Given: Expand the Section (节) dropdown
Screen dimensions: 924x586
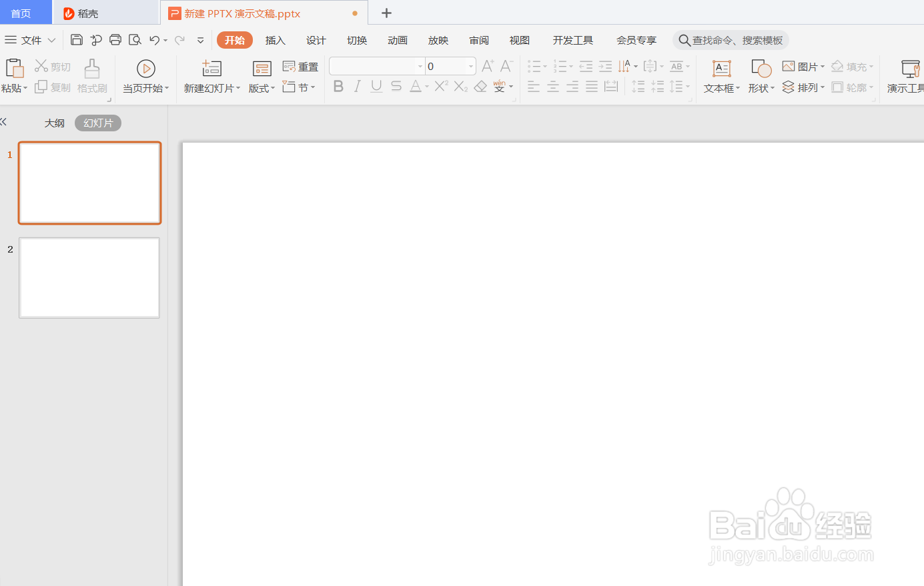Looking at the screenshot, I should click(312, 87).
